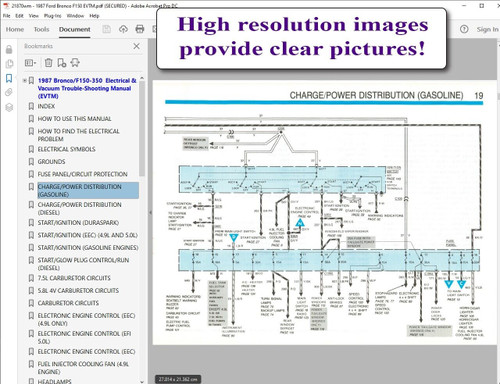Image resolution: width=500 pixels, height=384 pixels.
Task: Open START/GLOW PLUG CONTROL/RUN (DIESEL) bookmark
Action: (x=83, y=264)
